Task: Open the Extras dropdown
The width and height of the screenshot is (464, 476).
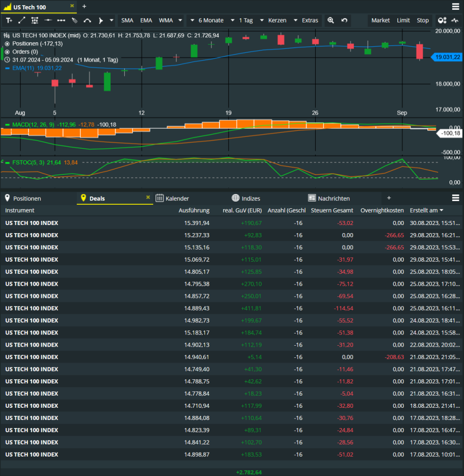Action: [x=306, y=20]
